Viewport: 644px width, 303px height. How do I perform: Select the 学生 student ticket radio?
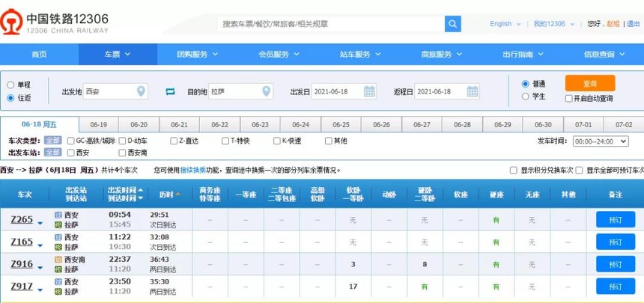click(x=525, y=97)
